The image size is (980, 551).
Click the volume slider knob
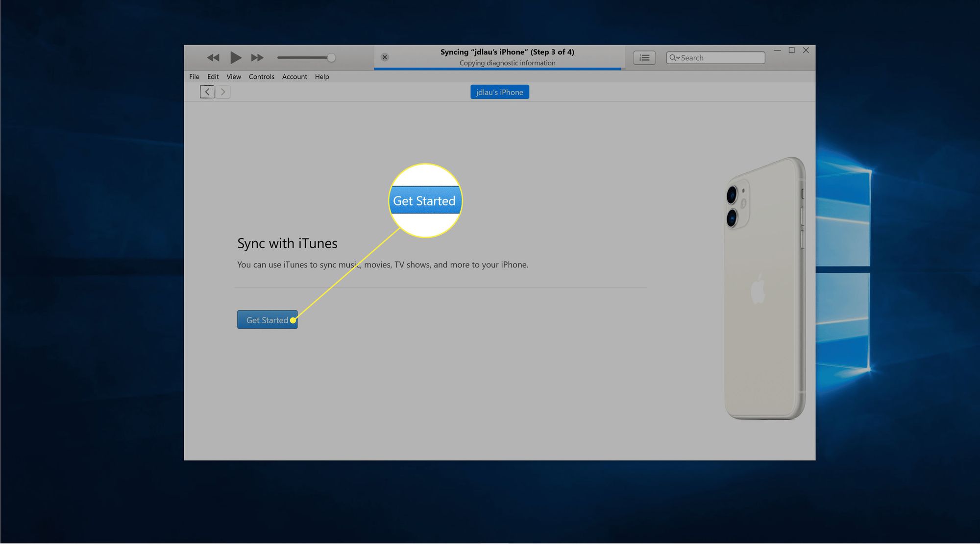(331, 58)
